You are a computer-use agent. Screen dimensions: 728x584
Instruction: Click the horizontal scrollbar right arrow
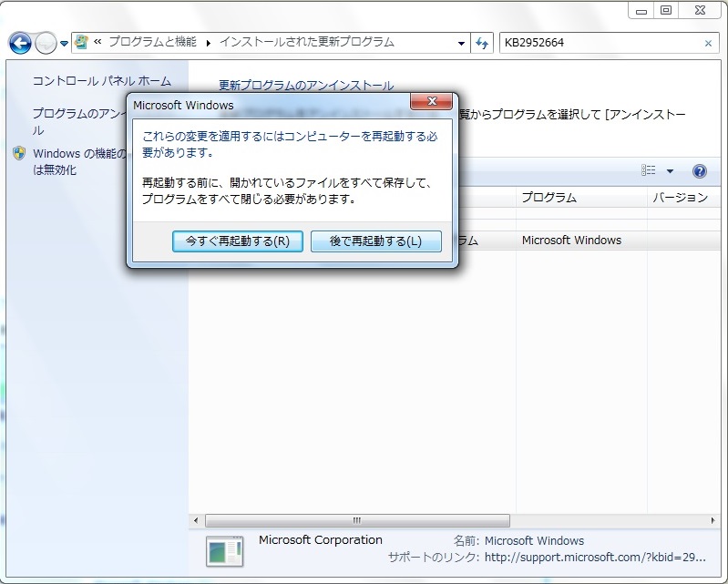pos(713,520)
